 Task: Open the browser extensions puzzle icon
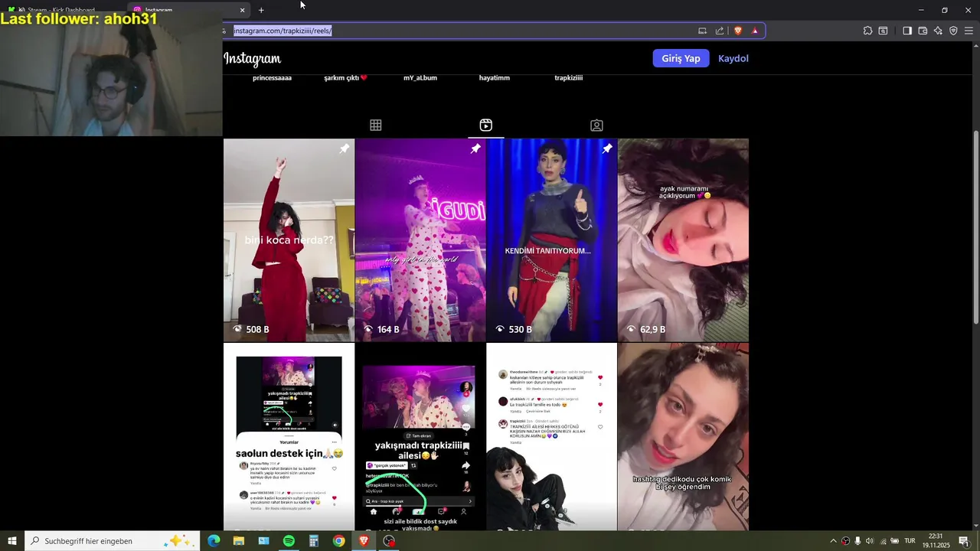867,31
